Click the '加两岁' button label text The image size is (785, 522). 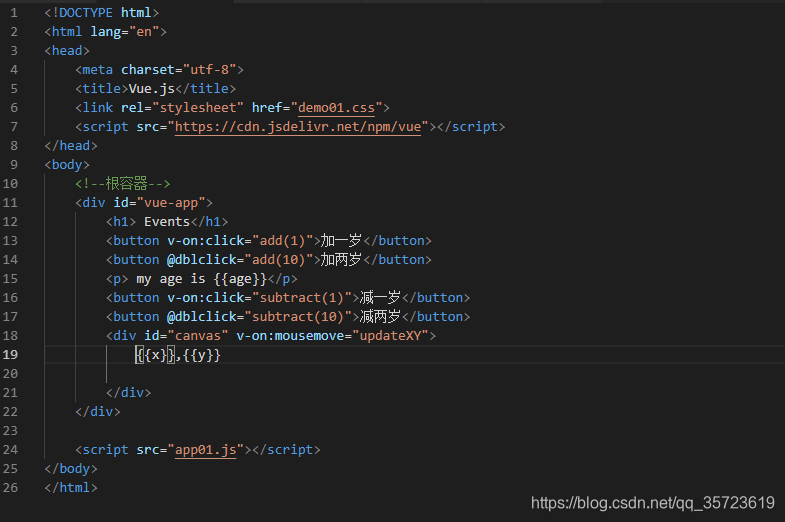click(341, 260)
